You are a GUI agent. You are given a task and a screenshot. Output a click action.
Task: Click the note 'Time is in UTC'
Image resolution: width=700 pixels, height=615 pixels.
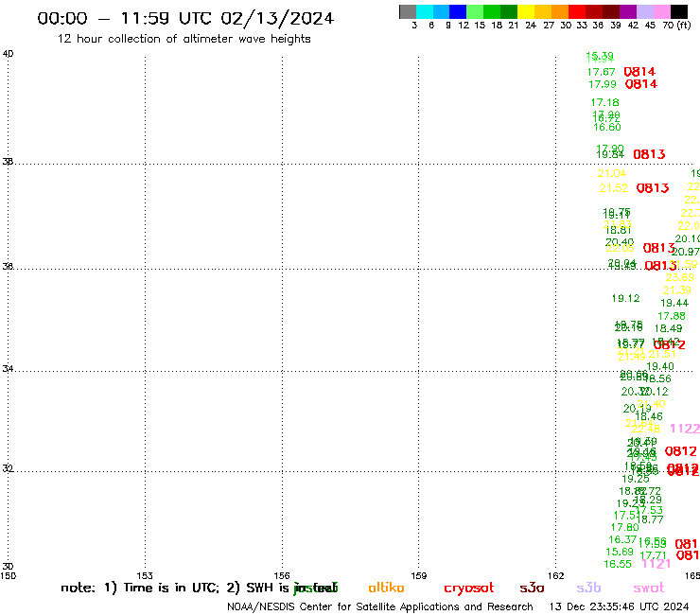(171, 588)
